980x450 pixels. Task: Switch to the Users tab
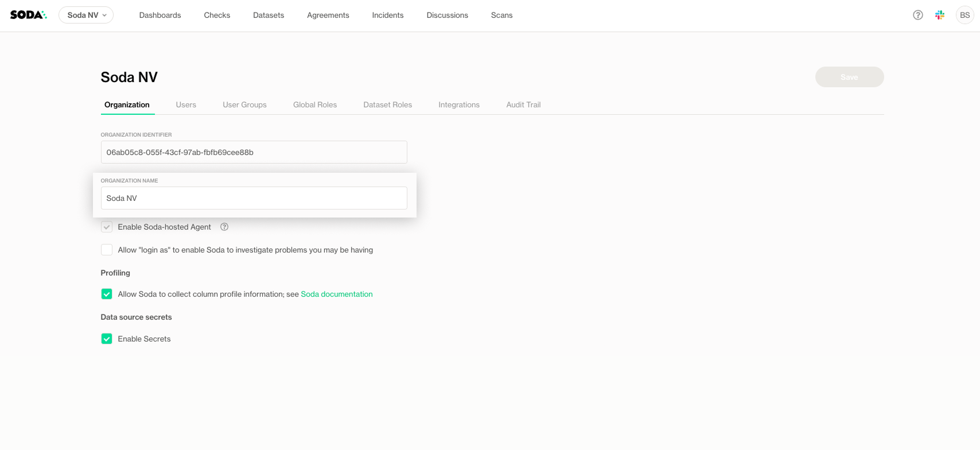click(186, 104)
